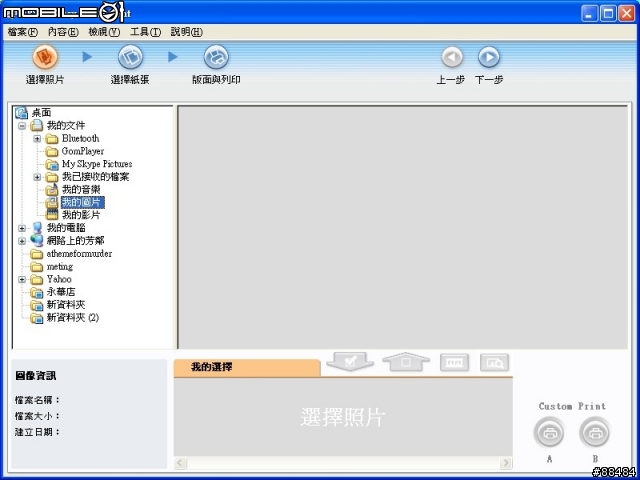Screen dimensions: 640x480
Task: Click the 版面與列印 step label text
Action: pyautogui.click(x=216, y=80)
